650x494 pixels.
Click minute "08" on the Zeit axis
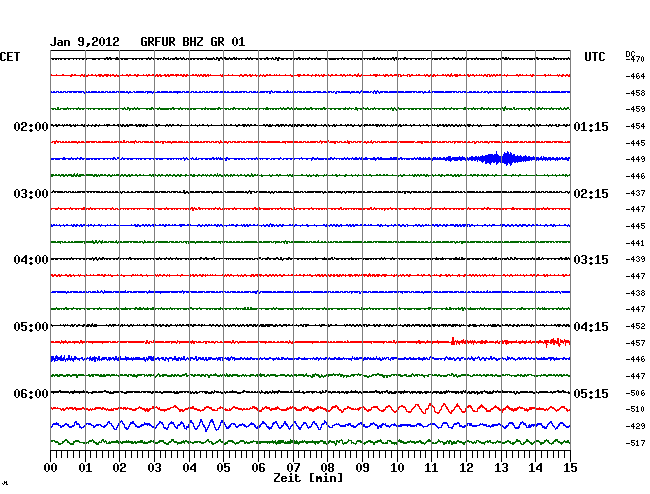[x=327, y=468]
